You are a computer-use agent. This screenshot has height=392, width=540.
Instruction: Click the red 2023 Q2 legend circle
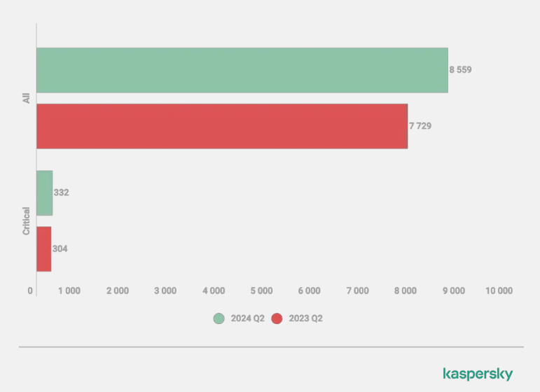(x=277, y=318)
